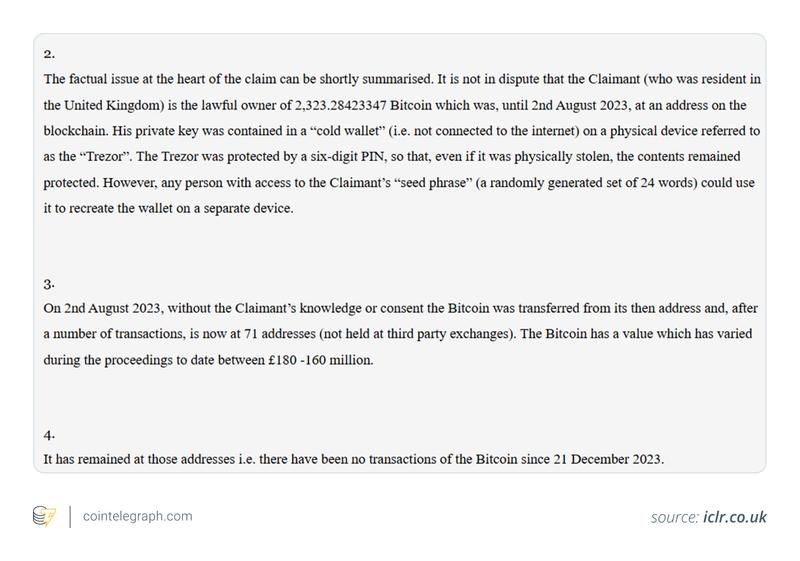Click the word "source:" in the footer
800x561 pixels.
tap(674, 517)
